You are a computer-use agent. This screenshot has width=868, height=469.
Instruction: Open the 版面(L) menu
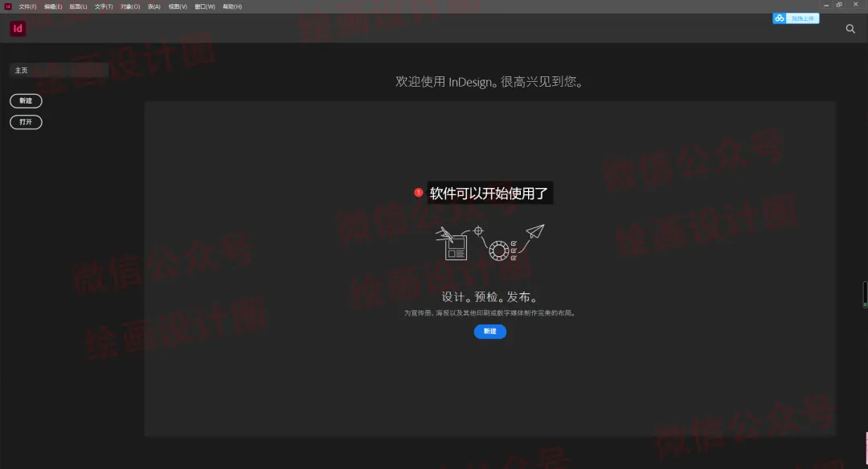click(x=78, y=6)
